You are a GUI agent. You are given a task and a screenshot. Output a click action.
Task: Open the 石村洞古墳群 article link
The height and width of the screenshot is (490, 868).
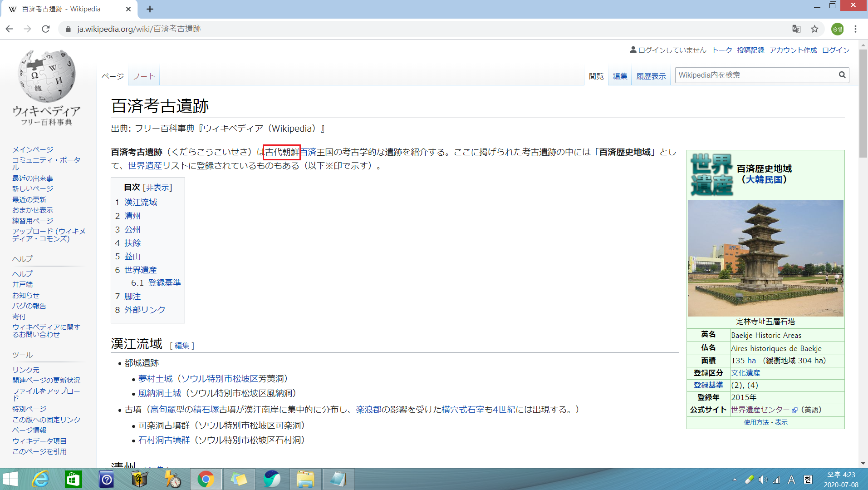coord(164,440)
